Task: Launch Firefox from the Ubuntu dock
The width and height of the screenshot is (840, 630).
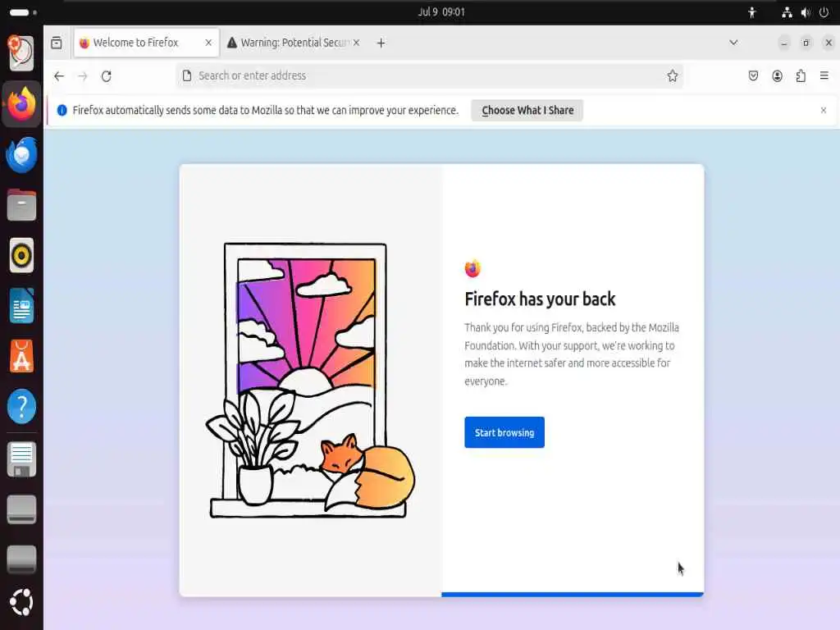Action: [21, 104]
